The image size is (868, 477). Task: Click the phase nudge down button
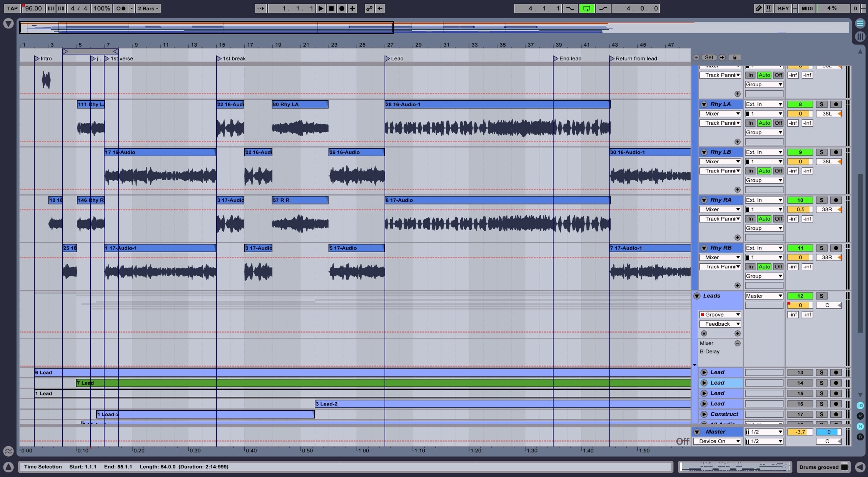(x=50, y=8)
